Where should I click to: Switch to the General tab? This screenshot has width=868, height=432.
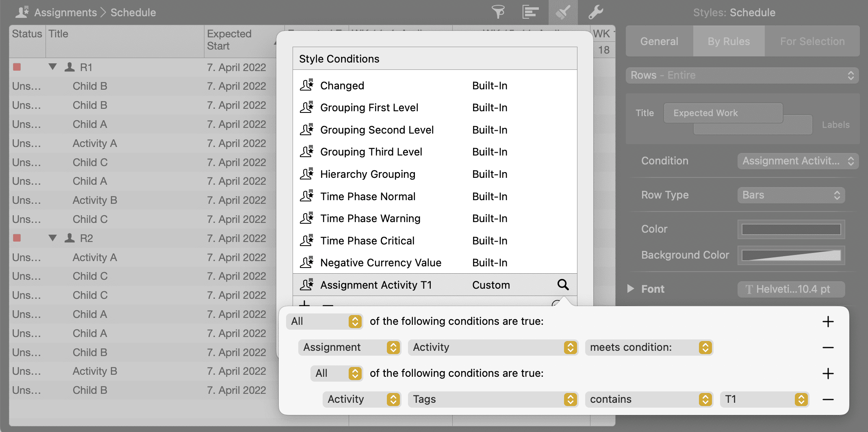point(659,41)
